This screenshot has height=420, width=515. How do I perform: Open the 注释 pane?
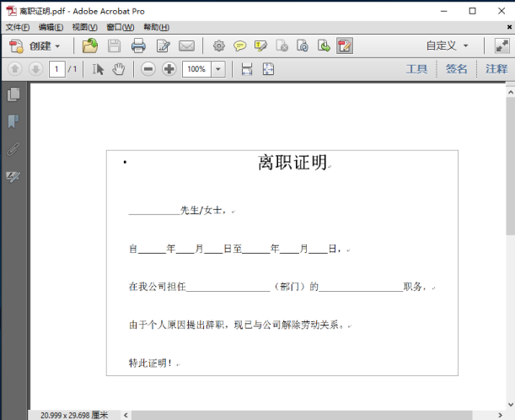tap(496, 69)
